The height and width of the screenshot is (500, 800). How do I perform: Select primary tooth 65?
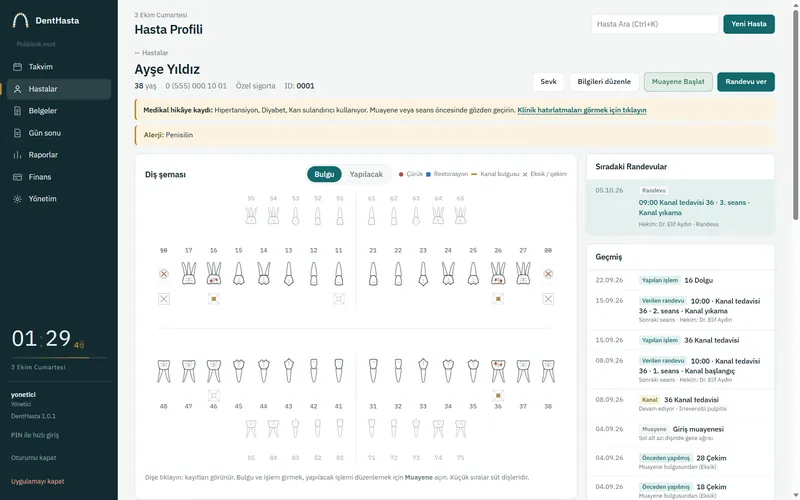460,216
